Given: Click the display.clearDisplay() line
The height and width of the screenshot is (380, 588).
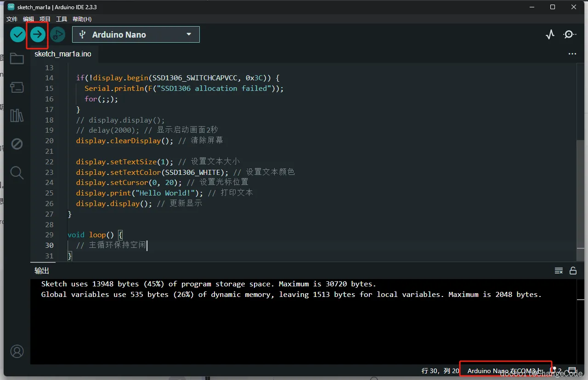Looking at the screenshot, I should tap(150, 141).
